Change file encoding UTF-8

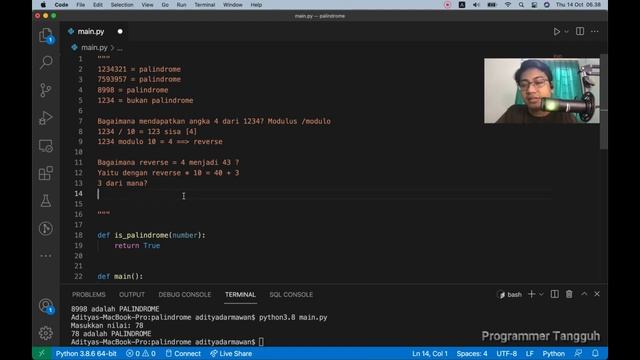tap(507, 353)
